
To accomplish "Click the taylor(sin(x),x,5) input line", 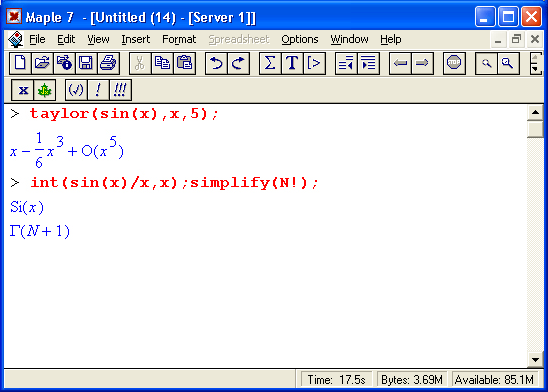I will pos(124,114).
